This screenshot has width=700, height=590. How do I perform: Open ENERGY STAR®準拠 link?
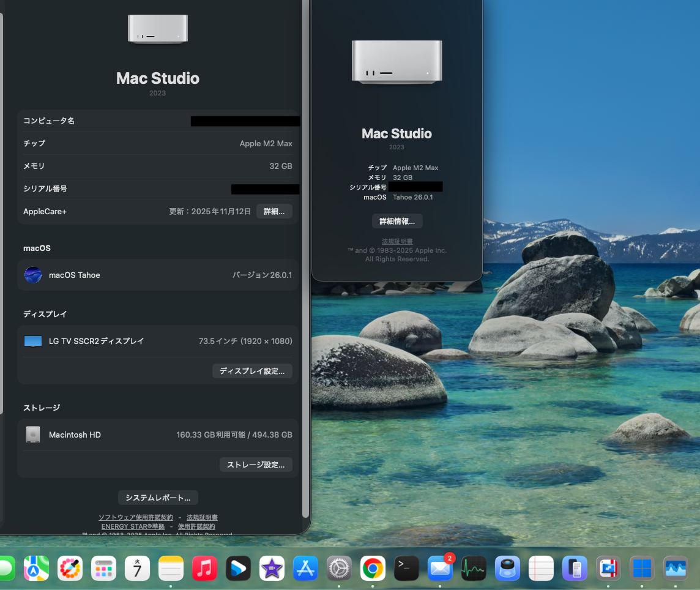(x=133, y=526)
